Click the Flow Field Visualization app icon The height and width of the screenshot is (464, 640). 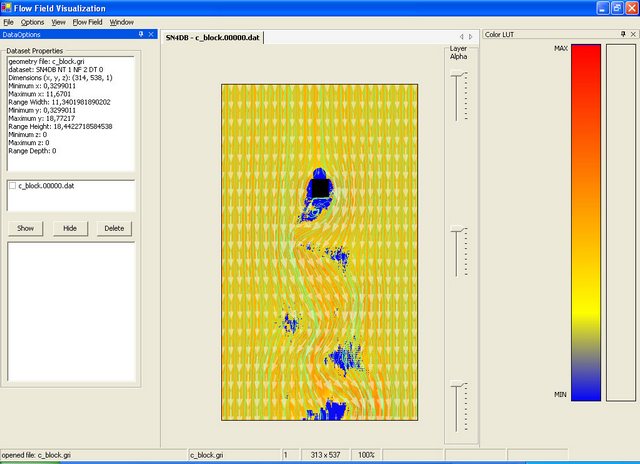click(9, 8)
